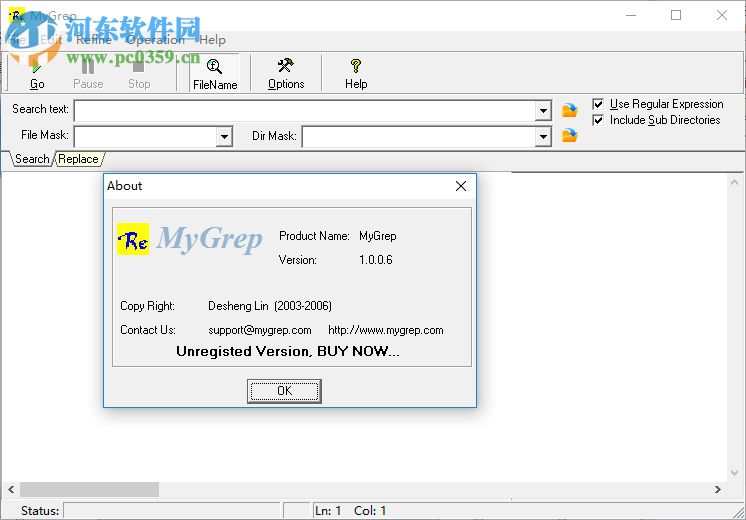Click the Stop toolbar button
The image size is (746, 520).
pos(139,73)
